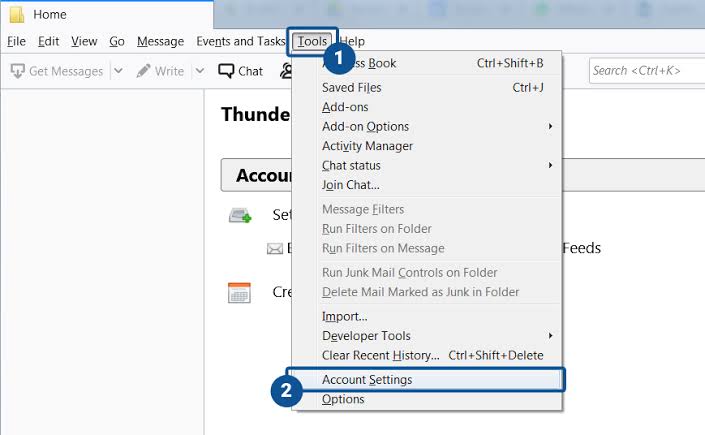Click the Address Book toolbar icon

point(286,71)
